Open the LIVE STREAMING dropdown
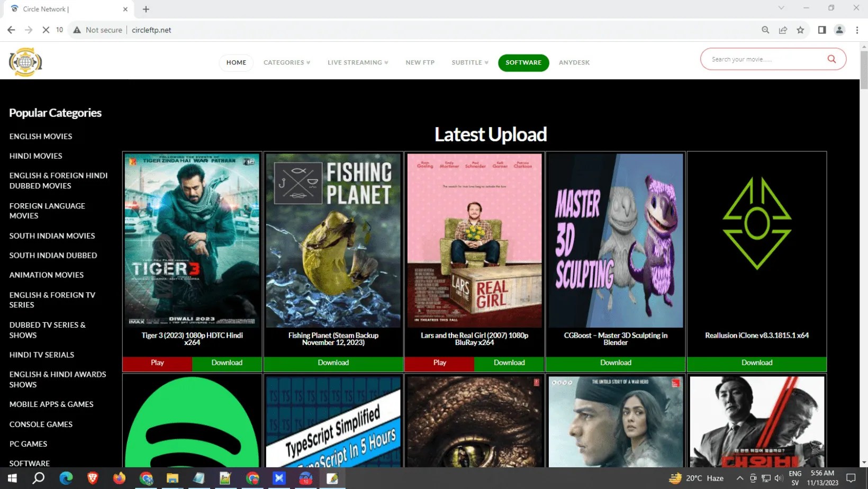The width and height of the screenshot is (868, 489). tap(357, 62)
